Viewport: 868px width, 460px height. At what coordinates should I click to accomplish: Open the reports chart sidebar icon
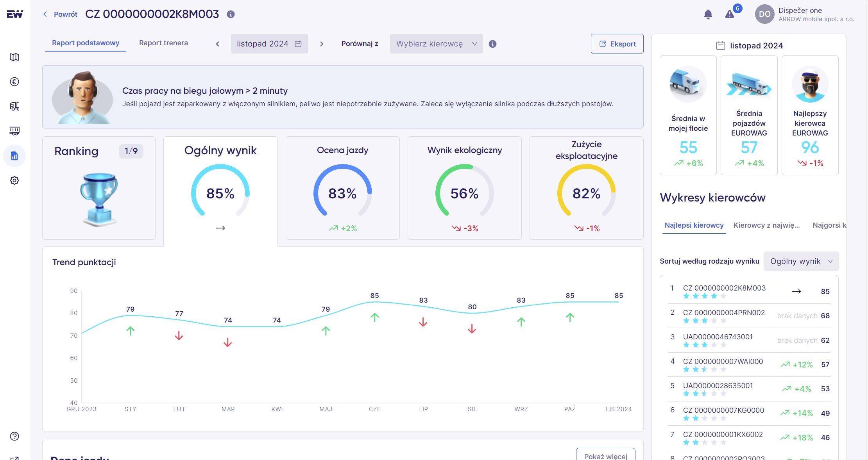pos(14,156)
